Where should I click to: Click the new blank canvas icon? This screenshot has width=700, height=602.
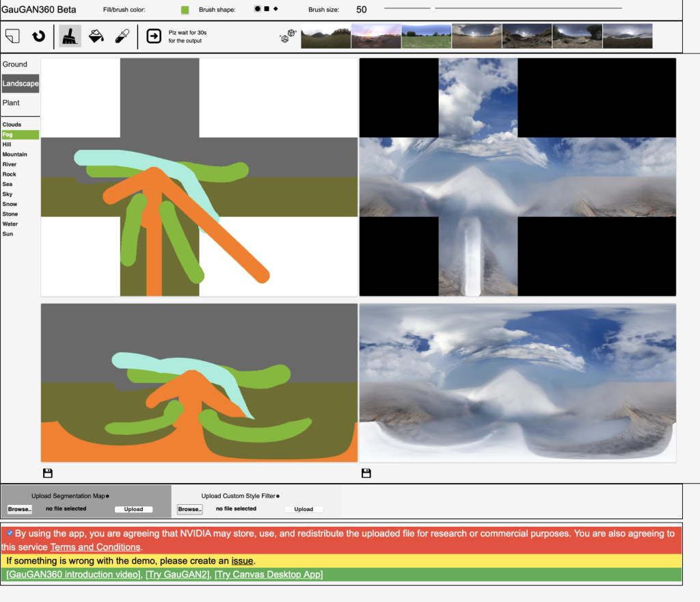[x=12, y=36]
